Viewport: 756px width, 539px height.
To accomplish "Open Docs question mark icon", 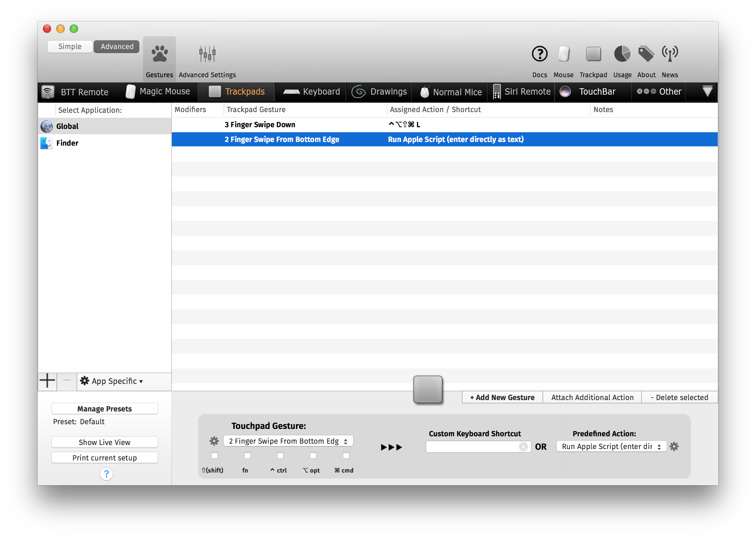I will click(x=539, y=54).
